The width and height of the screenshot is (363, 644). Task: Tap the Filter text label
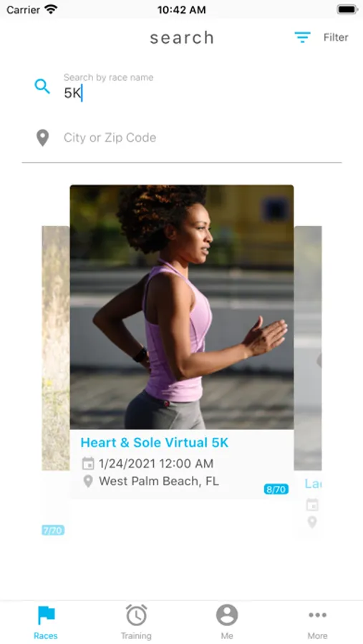pyautogui.click(x=336, y=37)
